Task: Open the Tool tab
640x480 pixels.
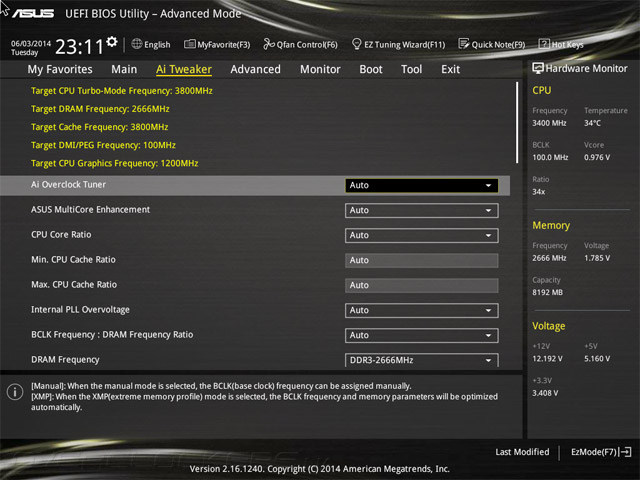Action: pyautogui.click(x=411, y=69)
